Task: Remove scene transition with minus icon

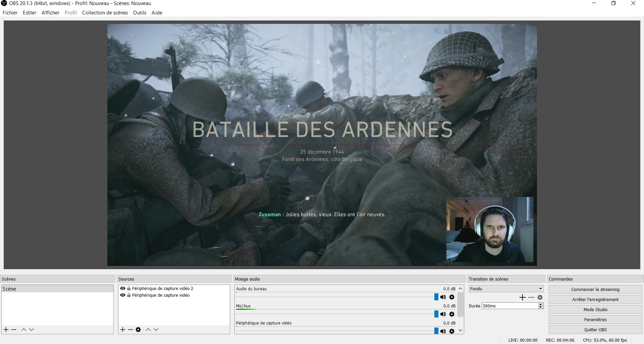Action: coord(531,297)
